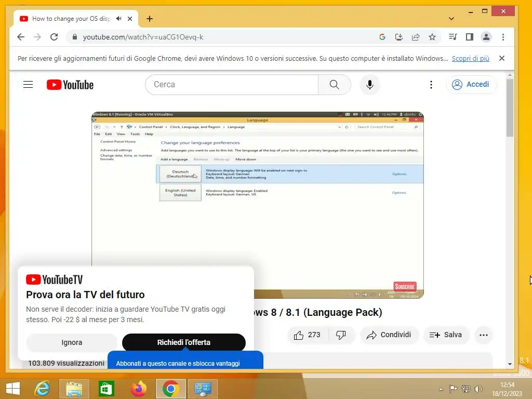Share the video with Condividi

tap(389, 335)
